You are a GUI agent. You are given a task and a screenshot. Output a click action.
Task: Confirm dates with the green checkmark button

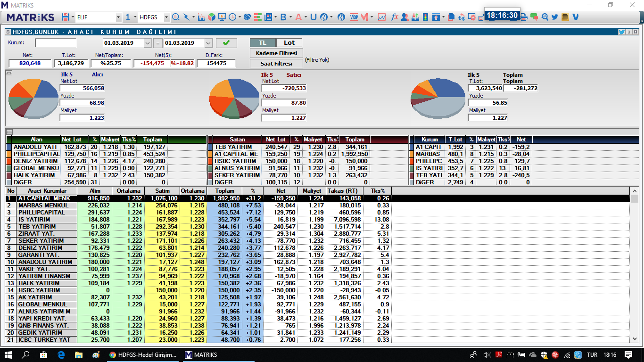click(226, 43)
